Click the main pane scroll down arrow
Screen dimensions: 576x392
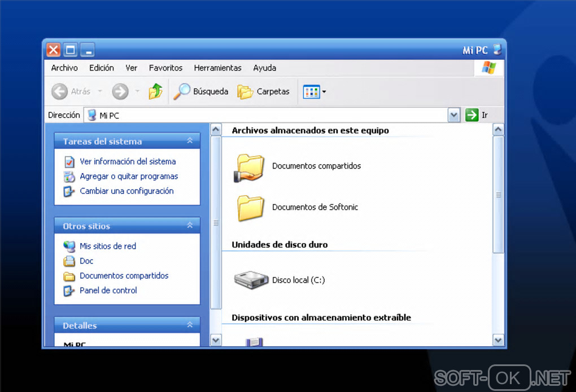(x=498, y=340)
